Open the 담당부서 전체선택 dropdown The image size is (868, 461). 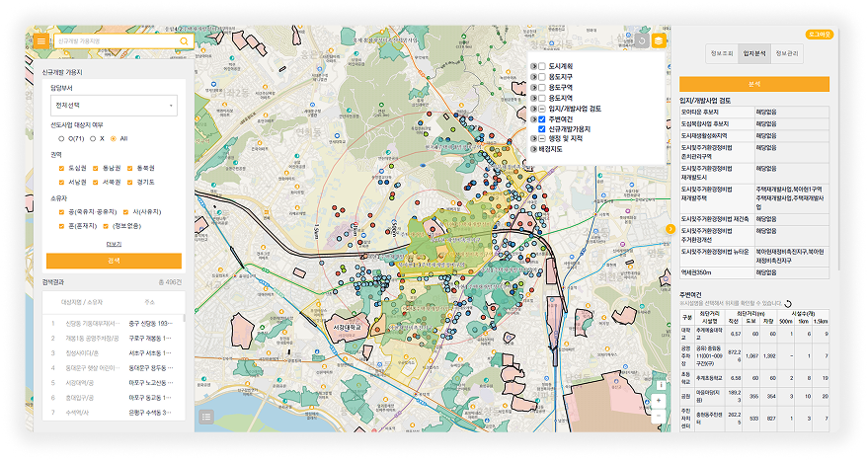(x=114, y=106)
